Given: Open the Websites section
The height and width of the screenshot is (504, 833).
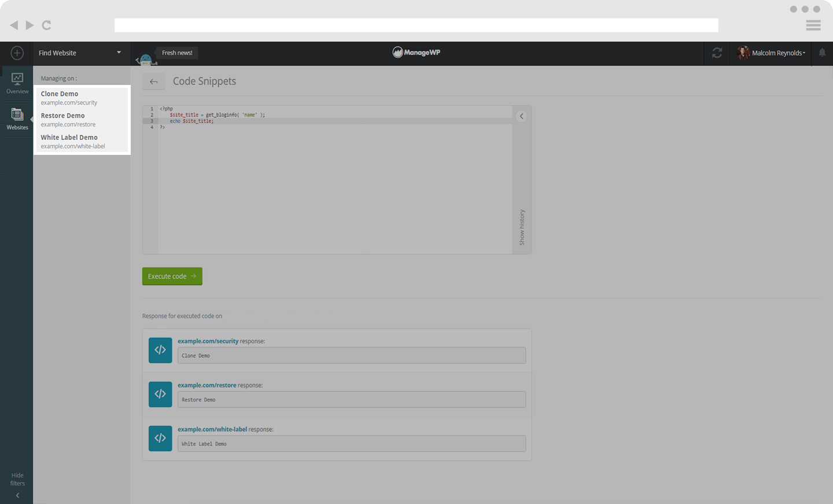Looking at the screenshot, I should click(17, 119).
